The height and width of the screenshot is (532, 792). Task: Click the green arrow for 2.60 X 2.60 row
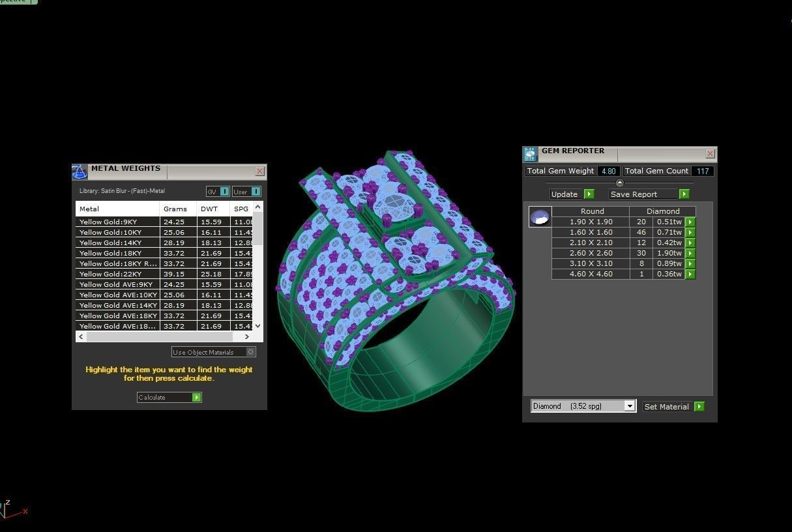coord(690,253)
